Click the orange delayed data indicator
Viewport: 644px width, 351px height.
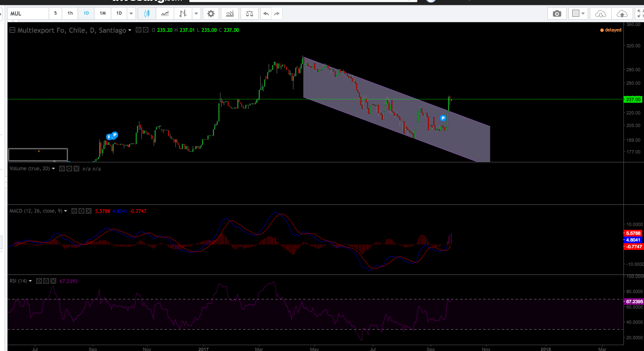pyautogui.click(x=611, y=30)
